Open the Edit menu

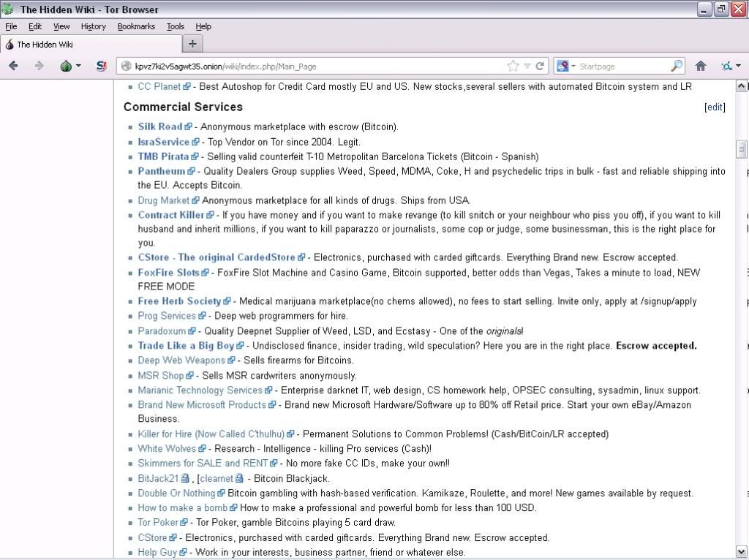click(35, 26)
